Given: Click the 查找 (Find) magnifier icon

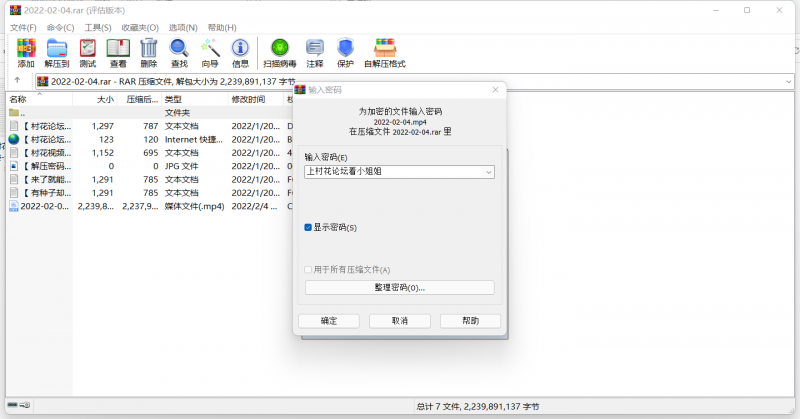Looking at the screenshot, I should (x=179, y=51).
